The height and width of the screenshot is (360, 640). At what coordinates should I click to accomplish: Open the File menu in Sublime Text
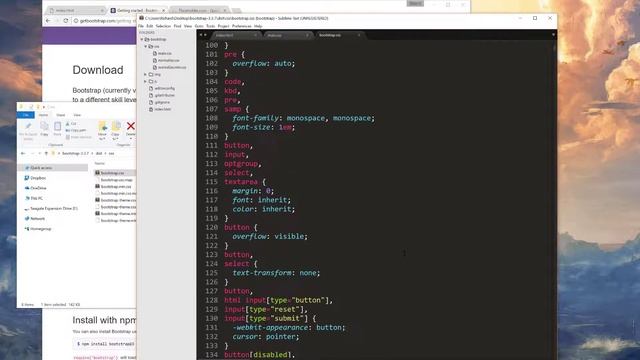141,26
